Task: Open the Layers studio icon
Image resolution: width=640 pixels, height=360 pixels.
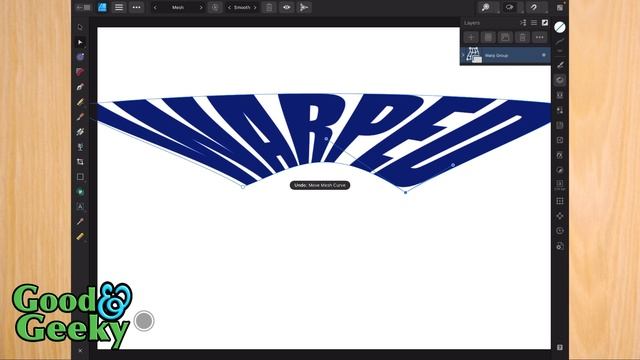Action: (x=560, y=80)
